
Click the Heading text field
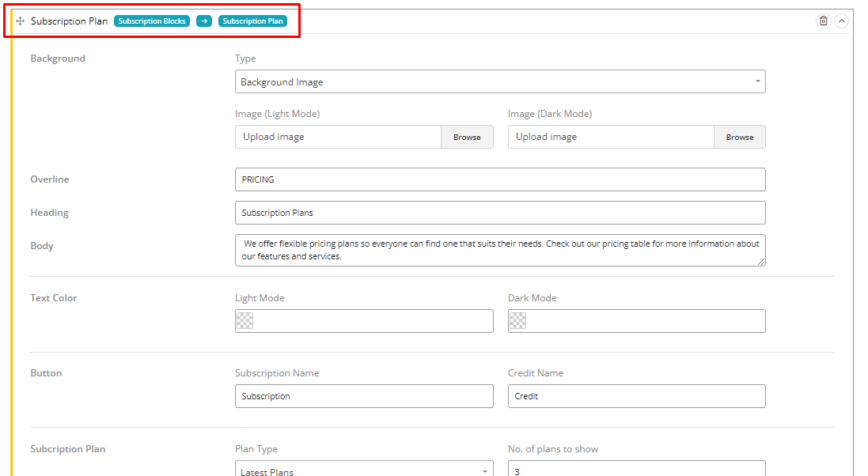499,213
